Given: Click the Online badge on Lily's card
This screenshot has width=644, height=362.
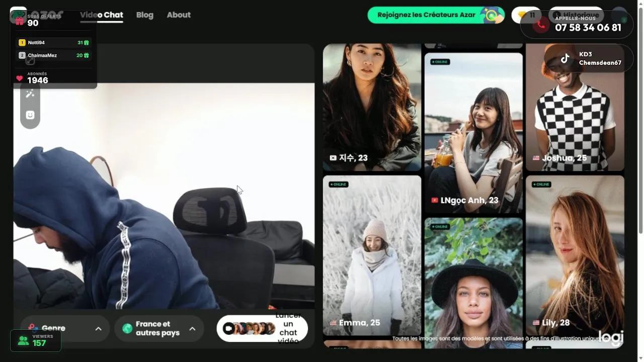Looking at the screenshot, I should [541, 185].
